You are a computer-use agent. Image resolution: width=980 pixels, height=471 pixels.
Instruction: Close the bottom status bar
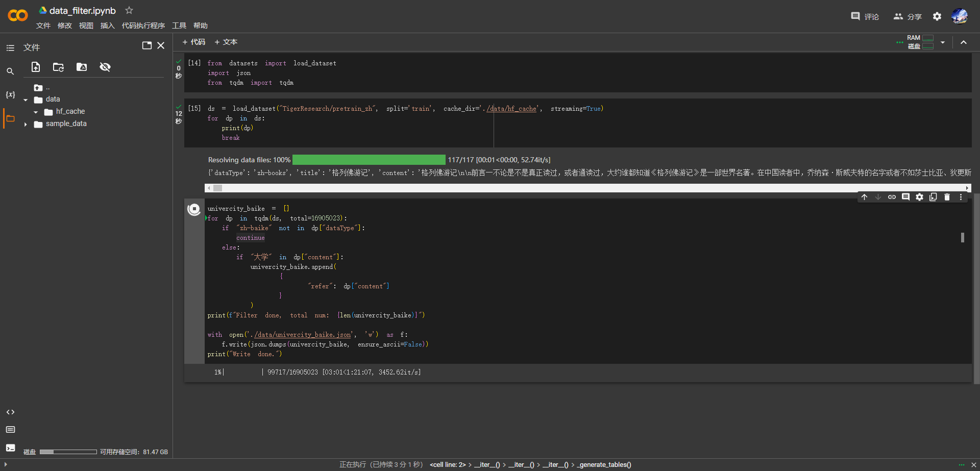[x=973, y=465]
